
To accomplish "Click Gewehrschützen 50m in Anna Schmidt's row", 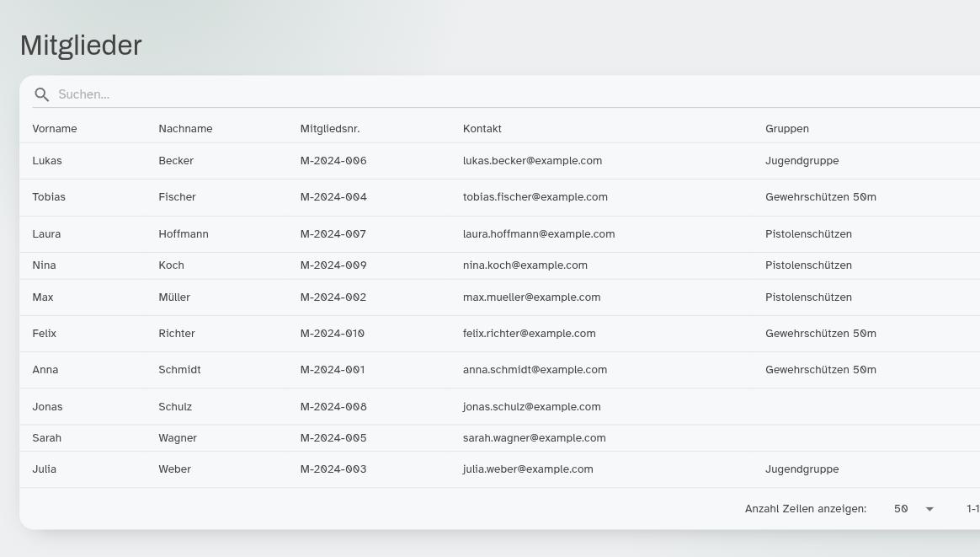I will [x=821, y=370].
